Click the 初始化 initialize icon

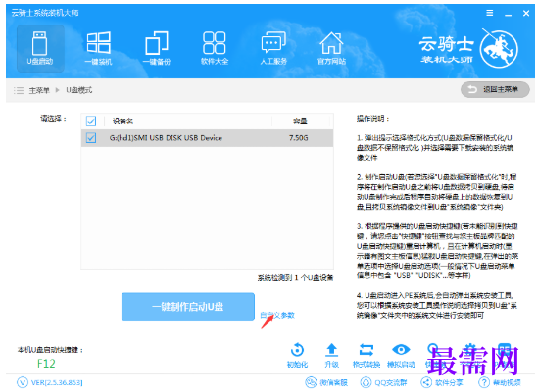click(x=297, y=355)
